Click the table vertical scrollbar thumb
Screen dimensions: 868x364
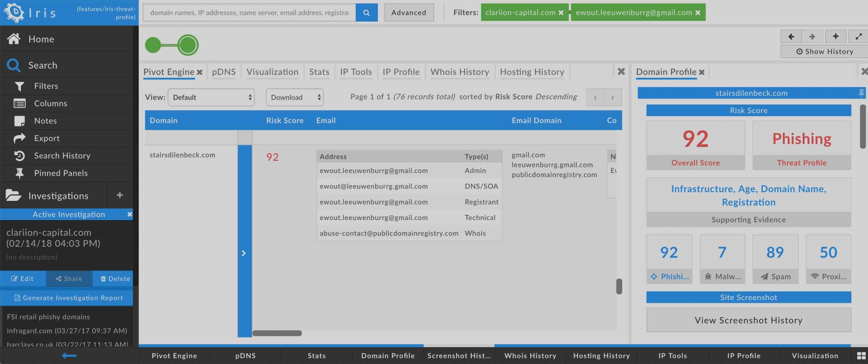click(619, 287)
